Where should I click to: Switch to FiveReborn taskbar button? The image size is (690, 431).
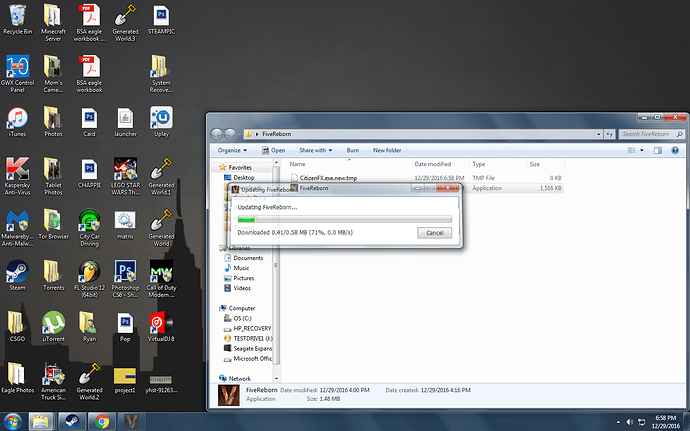(131, 422)
